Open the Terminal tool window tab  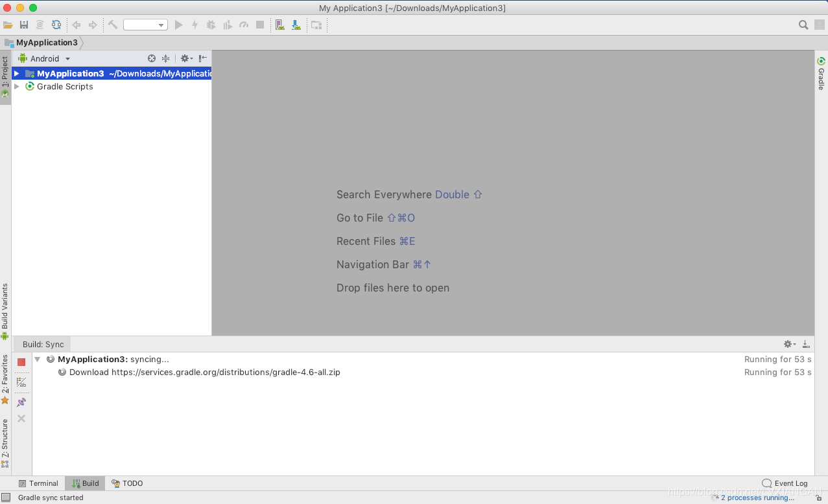(38, 483)
